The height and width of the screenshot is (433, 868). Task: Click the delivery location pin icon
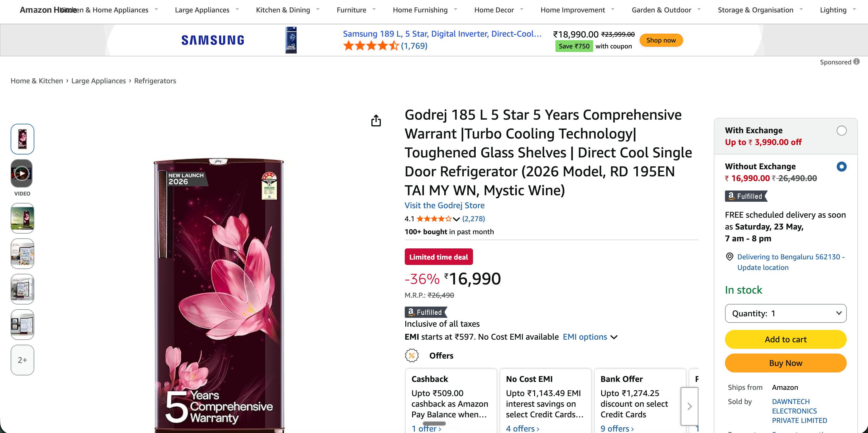[729, 257]
